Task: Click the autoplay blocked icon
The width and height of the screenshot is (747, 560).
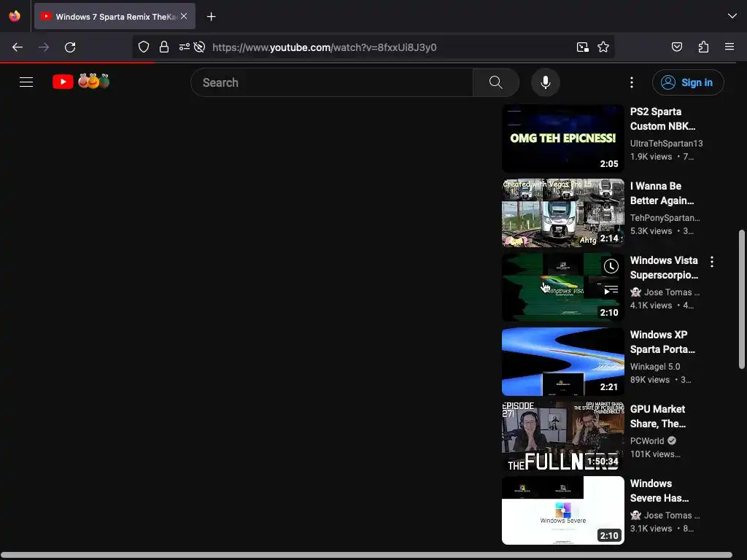Action: (x=200, y=47)
